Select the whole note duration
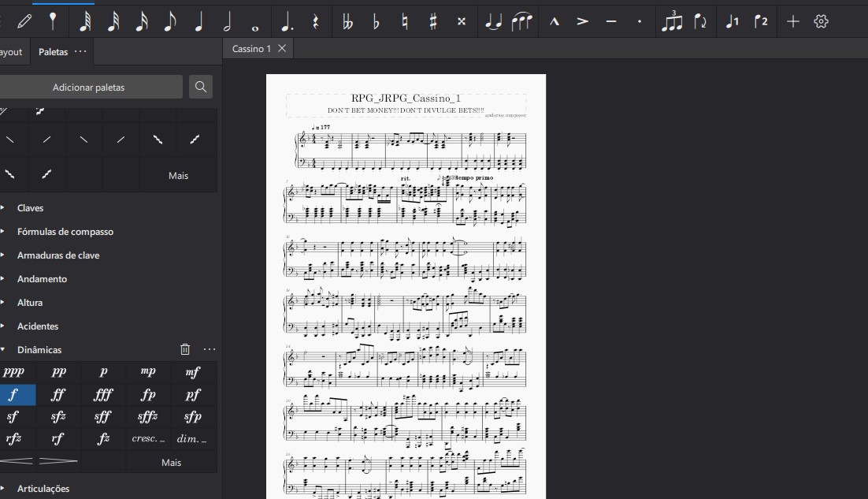Viewport: 868px width, 499px height. coord(255,27)
